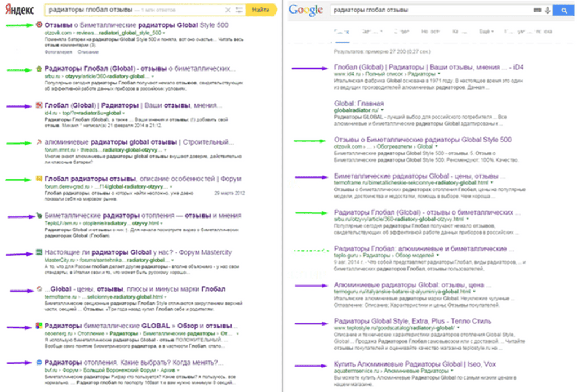This screenshot has height=392, width=577.
Task: Expand dropdown arrow after Yandex id4.ru URL
Action: point(123,113)
